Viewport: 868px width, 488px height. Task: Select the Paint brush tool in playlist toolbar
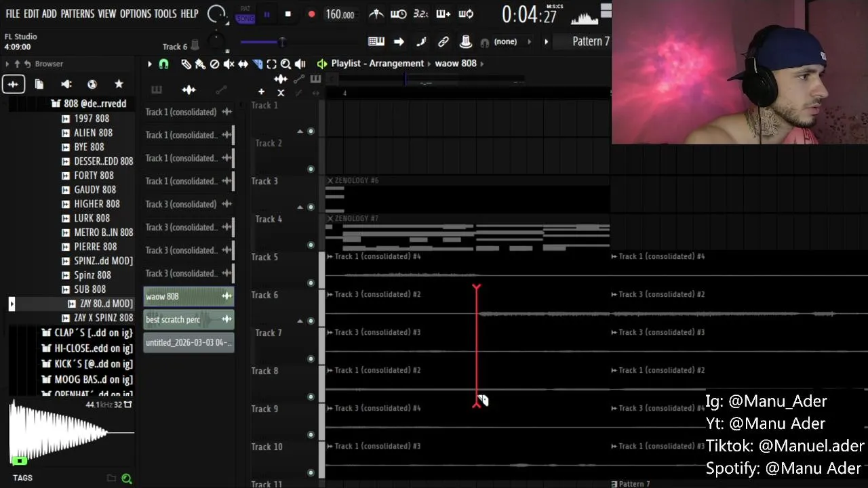point(200,64)
